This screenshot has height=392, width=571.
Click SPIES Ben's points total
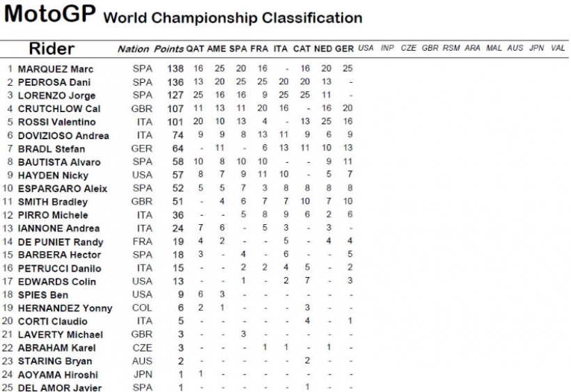pyautogui.click(x=180, y=295)
